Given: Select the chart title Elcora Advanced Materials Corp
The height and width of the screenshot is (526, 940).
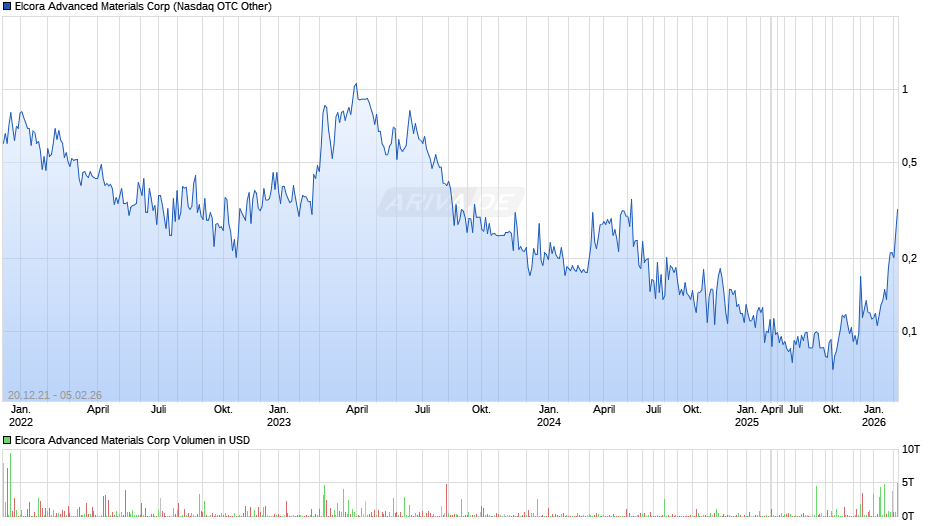Looking at the screenshot, I should 143,7.
